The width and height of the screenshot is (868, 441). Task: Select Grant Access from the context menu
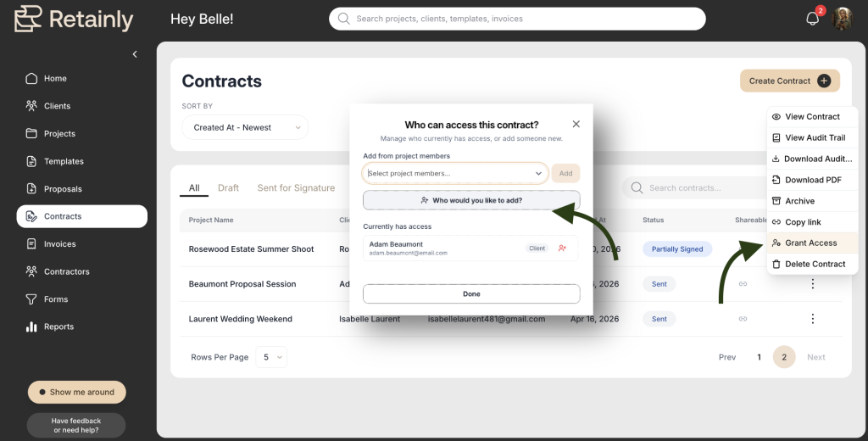click(x=812, y=243)
